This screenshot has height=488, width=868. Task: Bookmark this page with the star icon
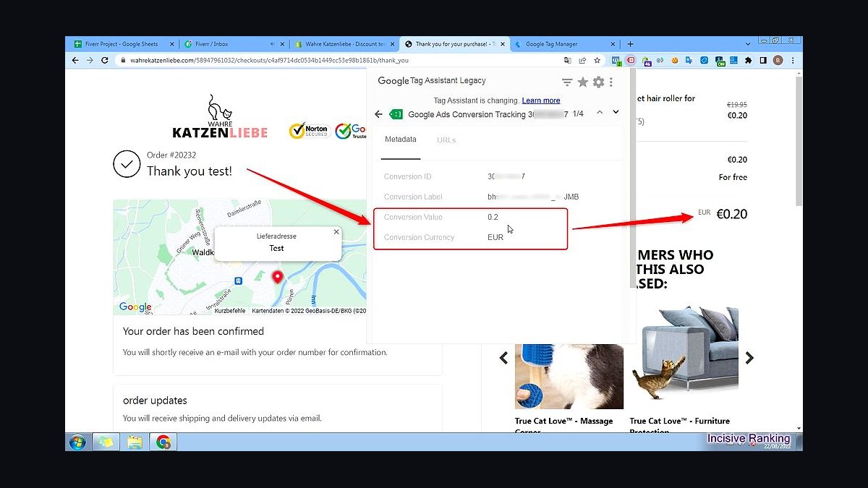597,61
